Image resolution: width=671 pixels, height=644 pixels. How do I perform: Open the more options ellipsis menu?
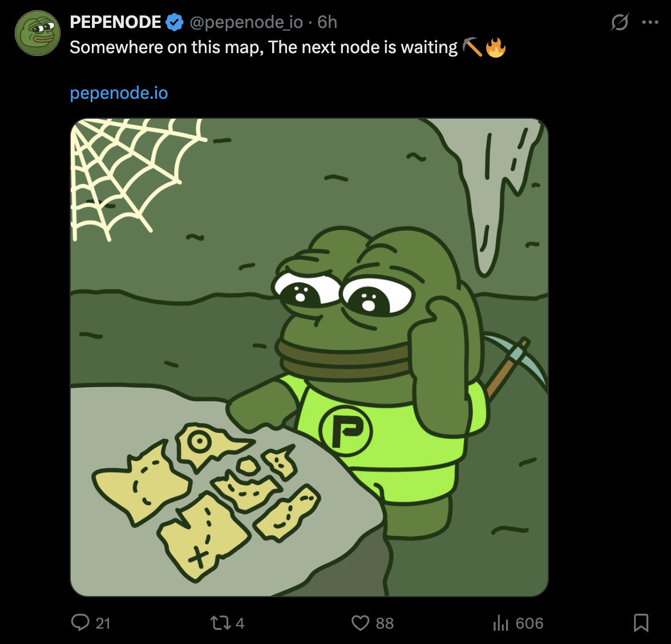(650, 22)
